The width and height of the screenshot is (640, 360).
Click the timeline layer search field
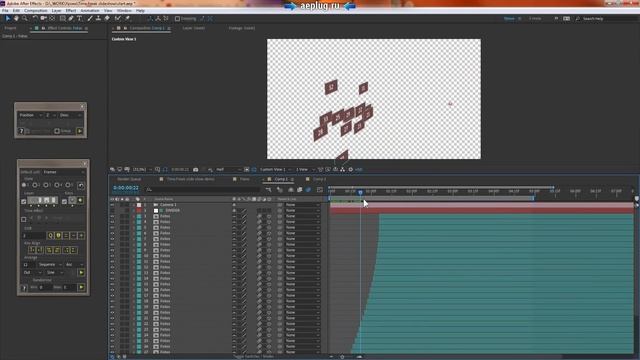pos(202,189)
